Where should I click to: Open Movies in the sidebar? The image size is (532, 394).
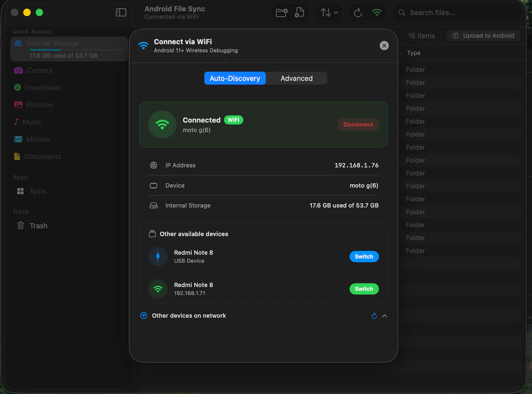coord(69,140)
